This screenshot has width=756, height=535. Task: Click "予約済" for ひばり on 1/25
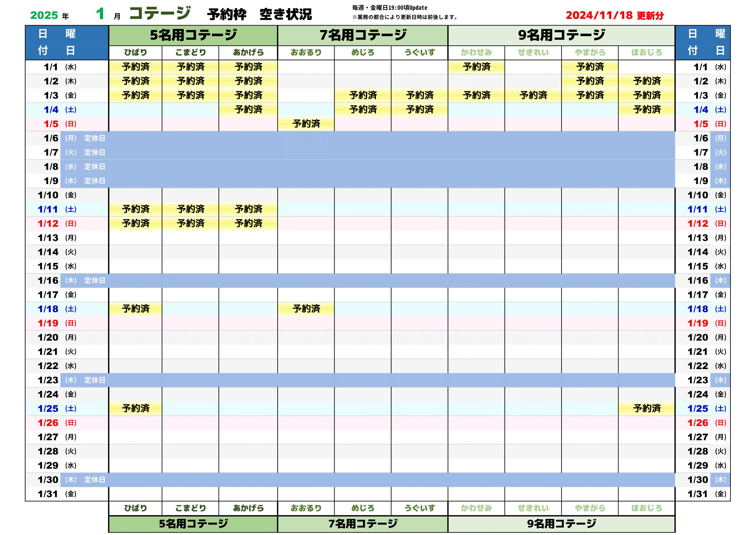point(136,409)
